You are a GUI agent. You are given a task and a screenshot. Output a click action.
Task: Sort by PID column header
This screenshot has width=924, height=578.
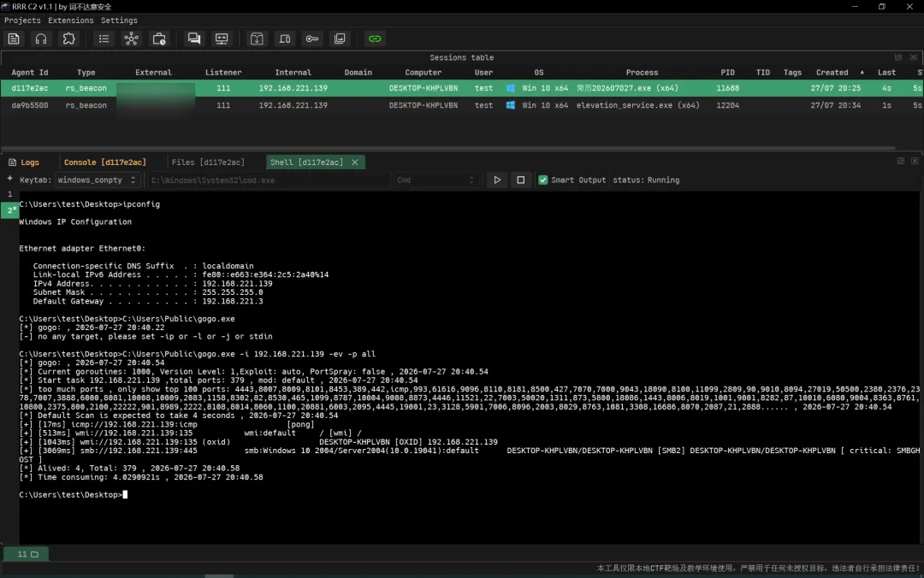point(728,73)
